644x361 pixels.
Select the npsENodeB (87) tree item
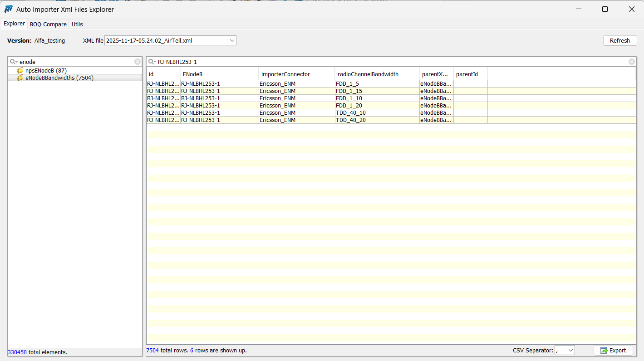[46, 71]
